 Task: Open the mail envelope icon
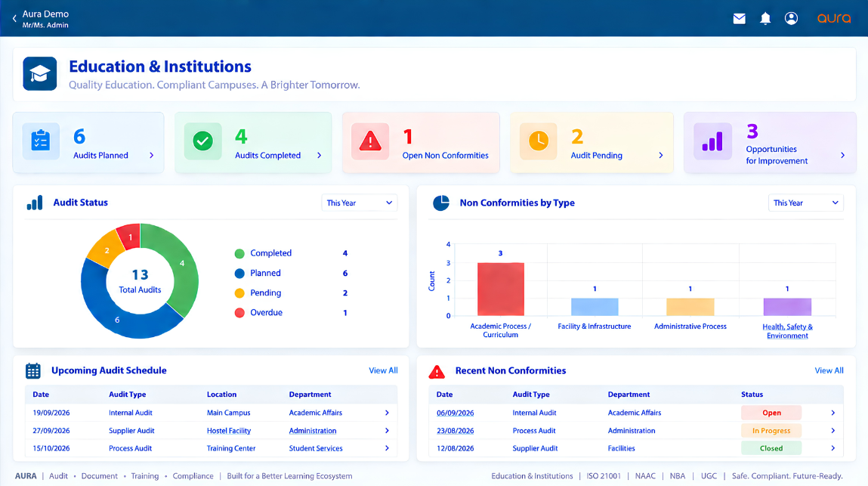(x=739, y=19)
